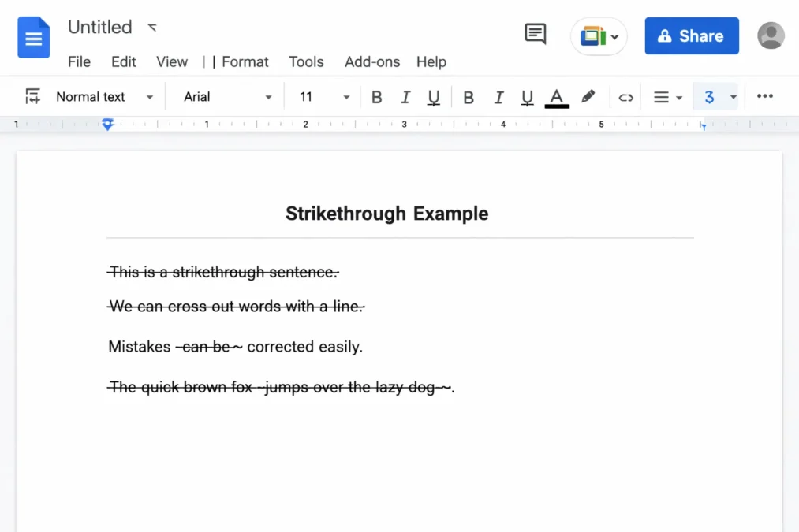Open the comments panel
799x532 pixels.
coord(535,34)
